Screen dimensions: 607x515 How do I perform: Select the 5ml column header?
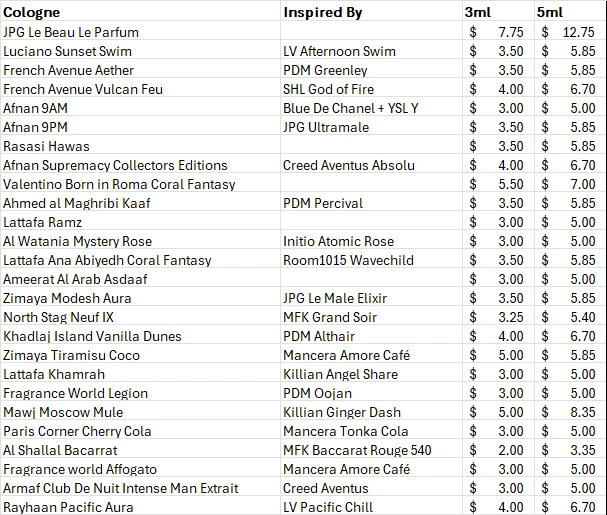[570, 12]
